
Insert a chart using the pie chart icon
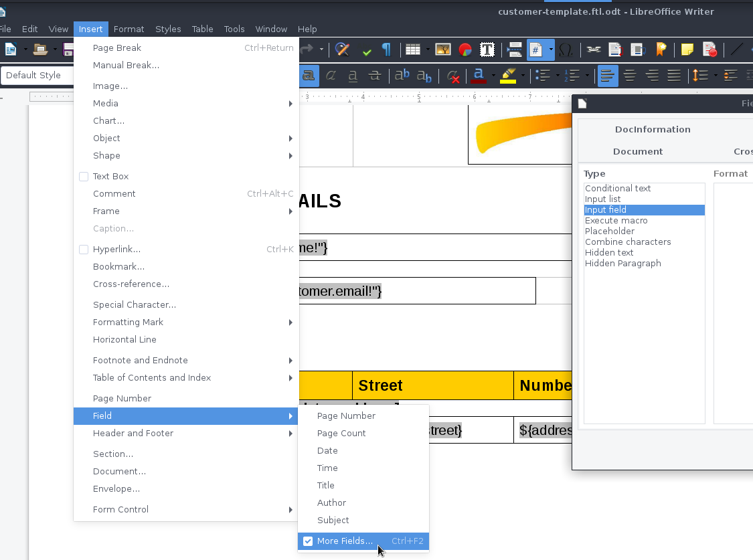[465, 50]
